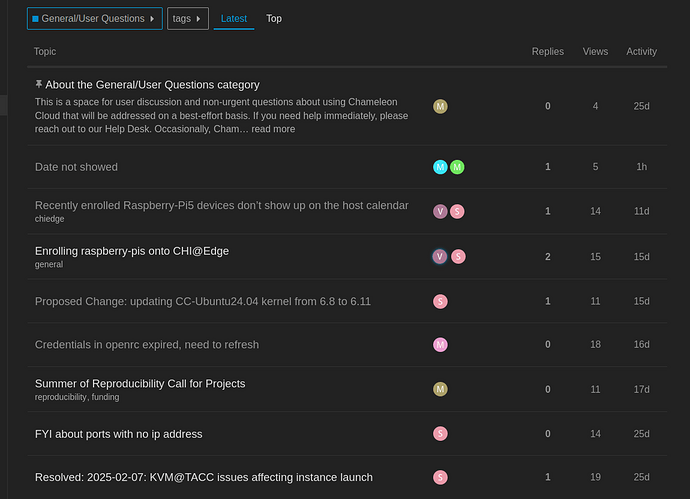Click V avatar on Enrolling raspberry-pis topic

pos(440,257)
